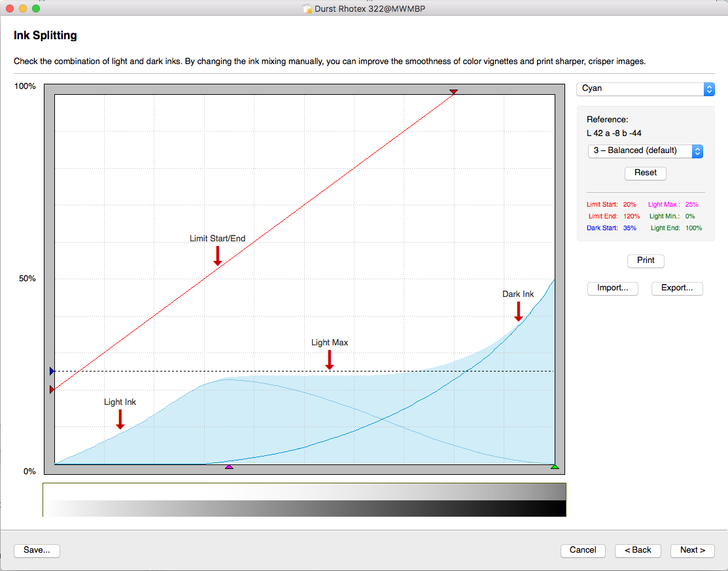The image size is (728, 571).
Task: Click the red arrow under Dark Ink
Action: [x=519, y=311]
